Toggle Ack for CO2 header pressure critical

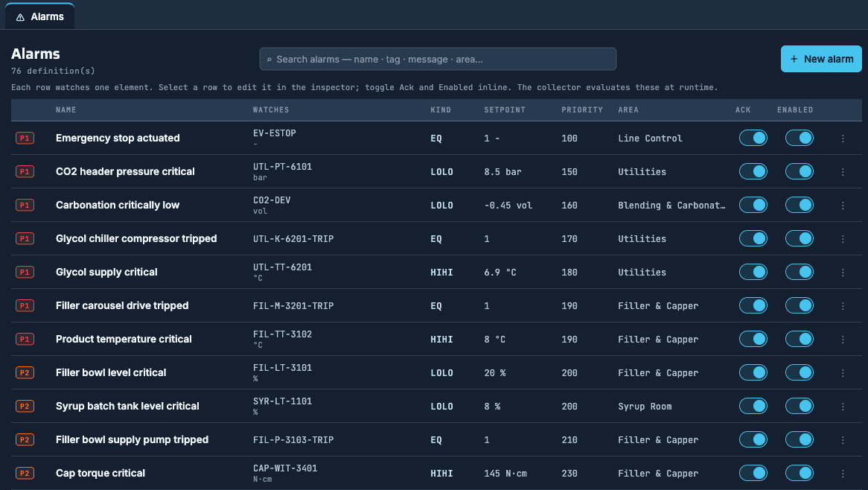(x=753, y=171)
